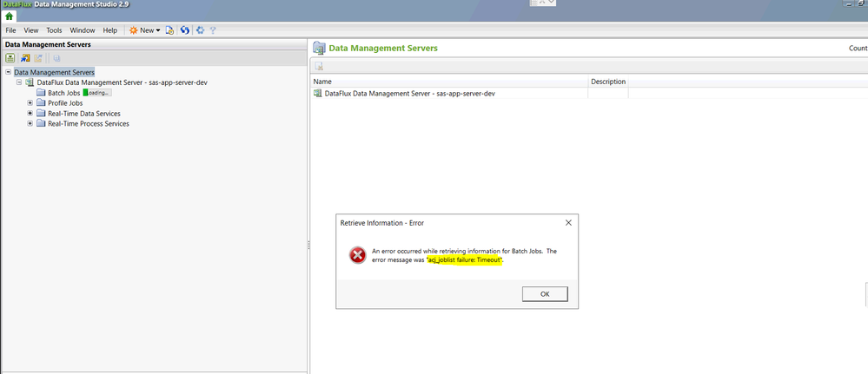Sort the list by the Name column
This screenshot has width=868, height=374.
point(449,82)
